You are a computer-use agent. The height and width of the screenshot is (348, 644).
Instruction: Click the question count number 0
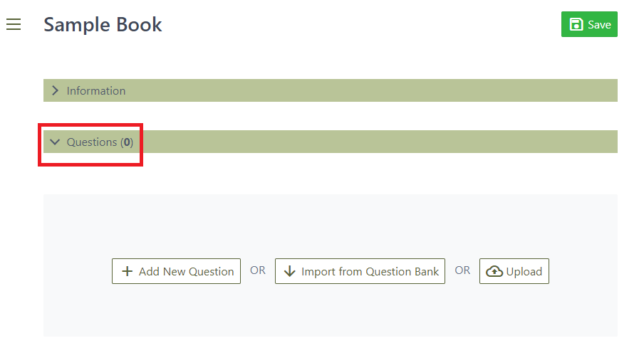pos(127,142)
